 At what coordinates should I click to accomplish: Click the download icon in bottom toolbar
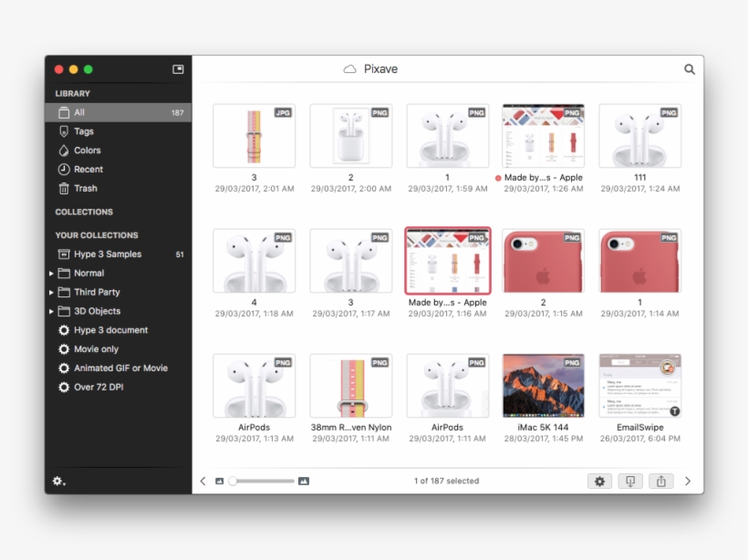(x=630, y=481)
